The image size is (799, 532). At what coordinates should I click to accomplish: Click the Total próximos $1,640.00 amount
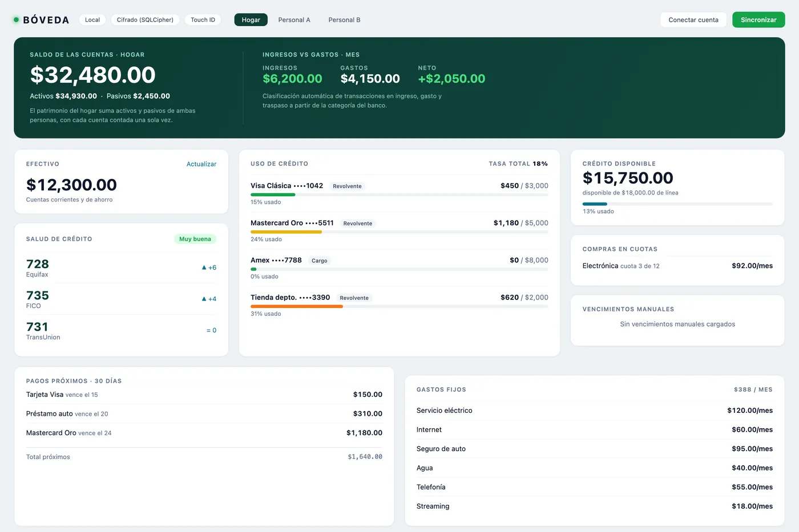365,457
